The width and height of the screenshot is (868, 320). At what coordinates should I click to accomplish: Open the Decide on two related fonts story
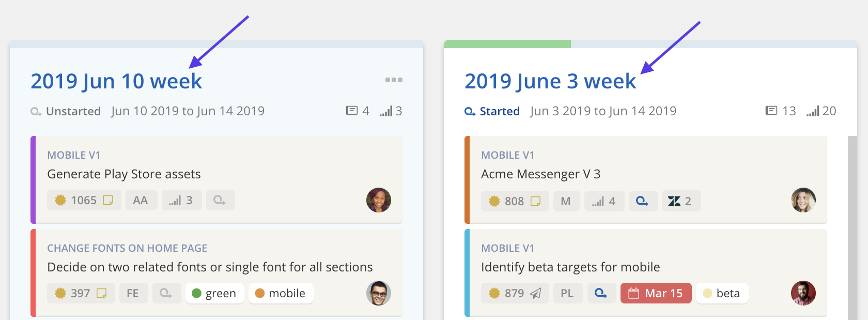[210, 267]
